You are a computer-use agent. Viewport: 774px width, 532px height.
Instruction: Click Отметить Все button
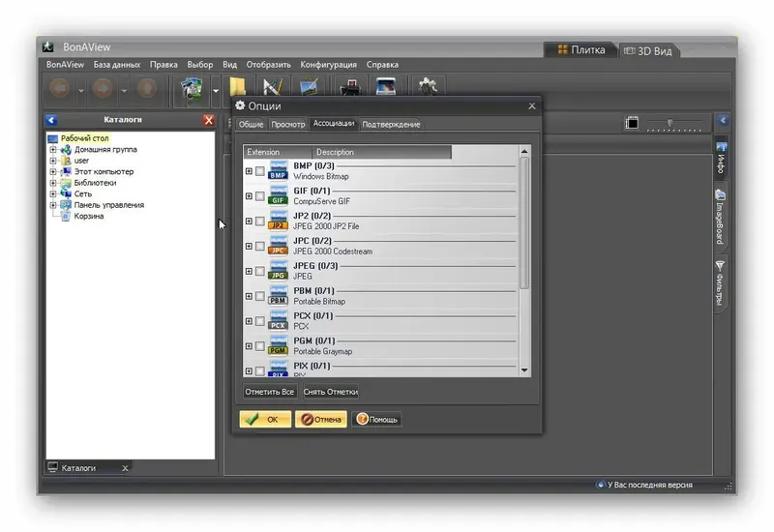pos(270,392)
